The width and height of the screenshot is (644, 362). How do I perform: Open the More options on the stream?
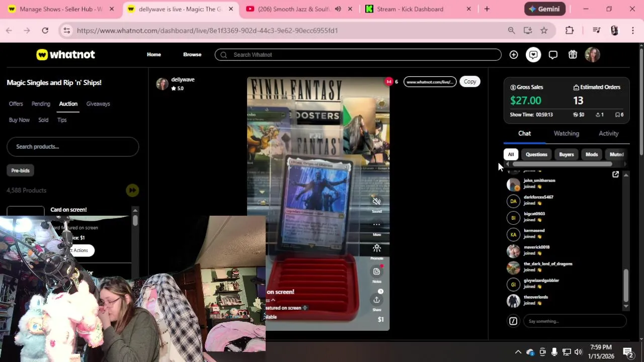(x=376, y=225)
